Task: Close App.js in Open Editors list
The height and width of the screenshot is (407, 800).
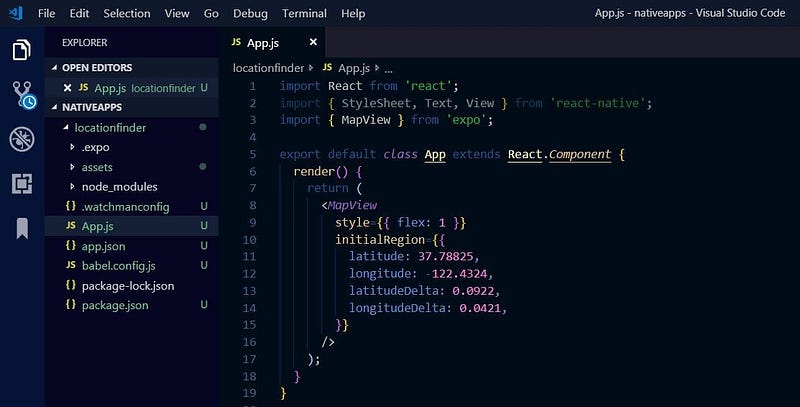Action: pos(67,88)
